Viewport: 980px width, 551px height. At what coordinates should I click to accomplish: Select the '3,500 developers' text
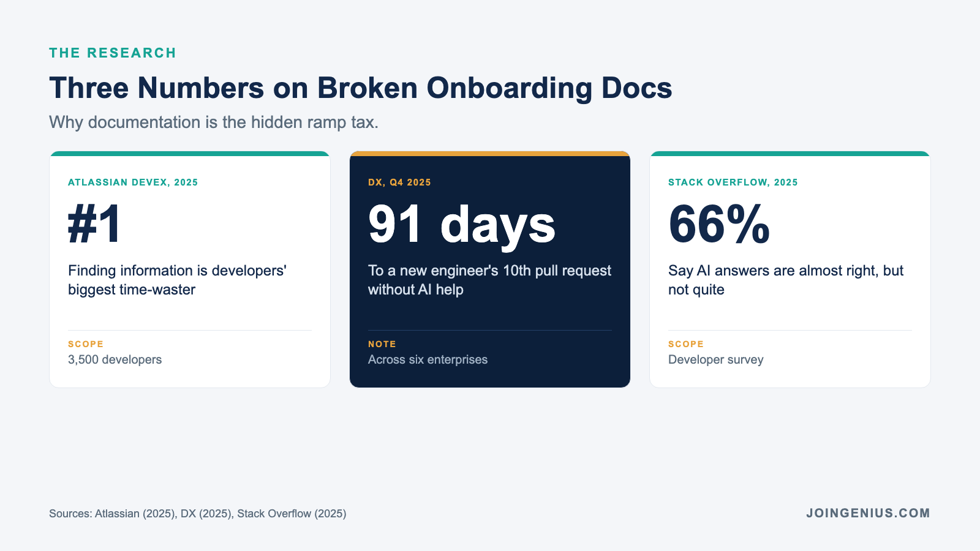(x=115, y=359)
